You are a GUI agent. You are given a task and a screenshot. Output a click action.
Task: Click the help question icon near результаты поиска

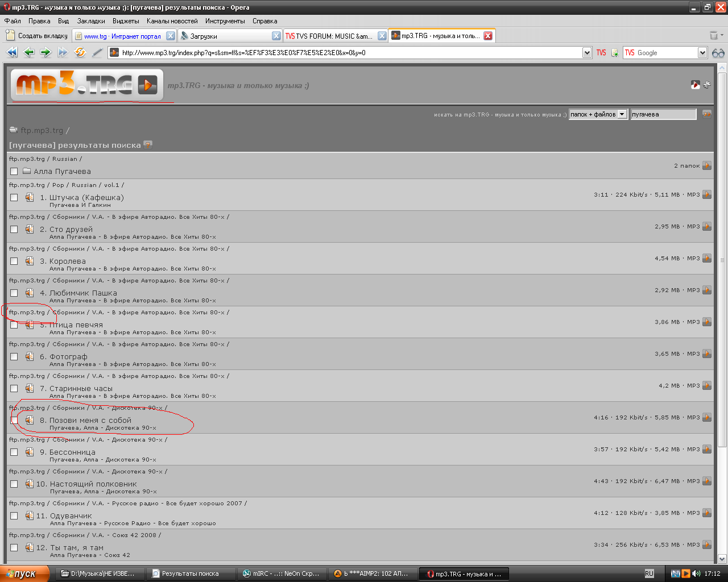coord(148,145)
